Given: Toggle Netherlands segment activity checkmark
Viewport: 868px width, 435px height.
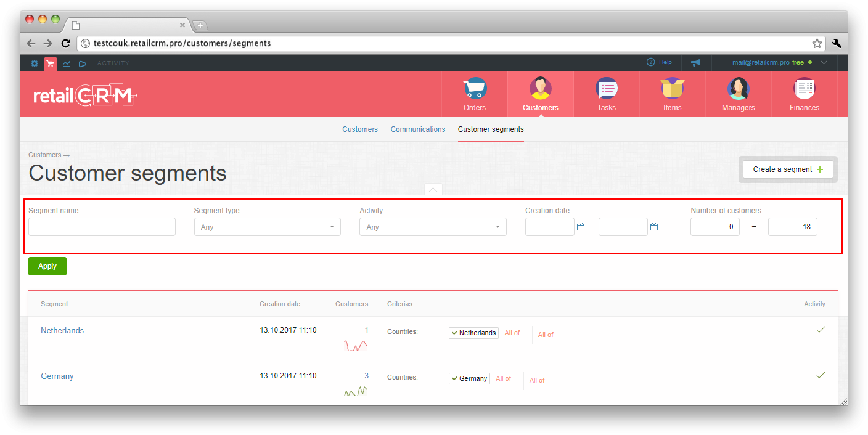Looking at the screenshot, I should [821, 330].
